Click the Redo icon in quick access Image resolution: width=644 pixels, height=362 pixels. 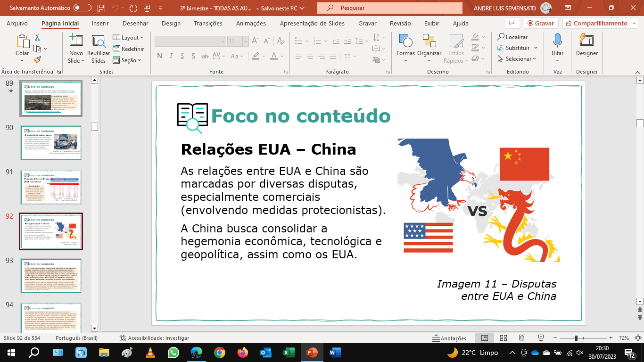coord(133,8)
